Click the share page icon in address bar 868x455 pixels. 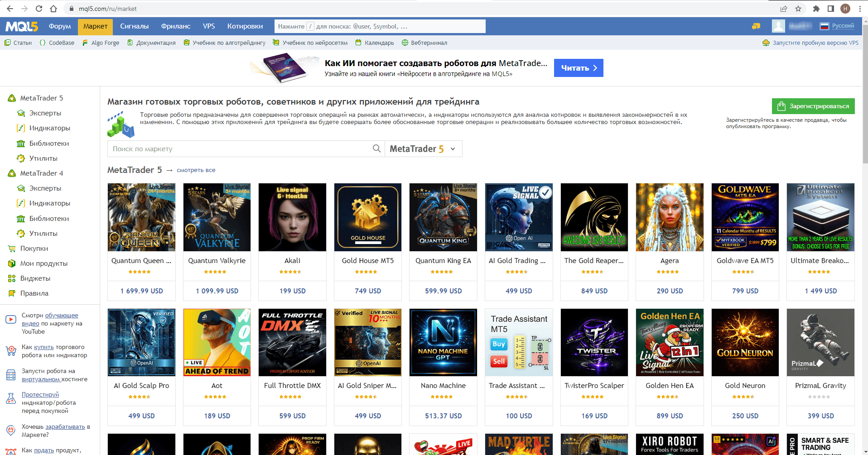[784, 9]
